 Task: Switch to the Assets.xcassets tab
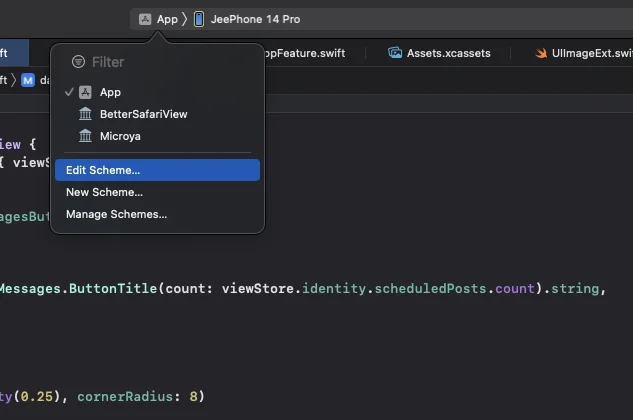point(448,53)
